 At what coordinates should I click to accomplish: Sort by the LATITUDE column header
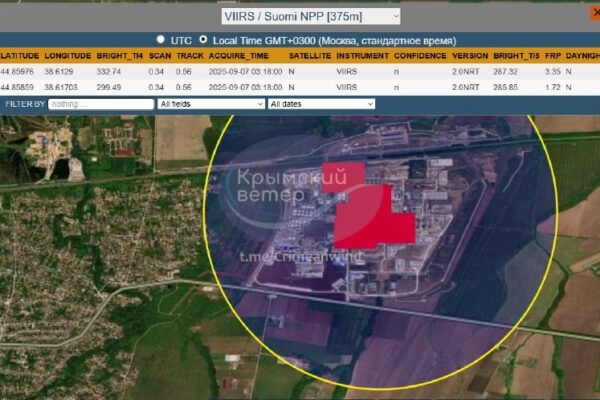pos(20,56)
